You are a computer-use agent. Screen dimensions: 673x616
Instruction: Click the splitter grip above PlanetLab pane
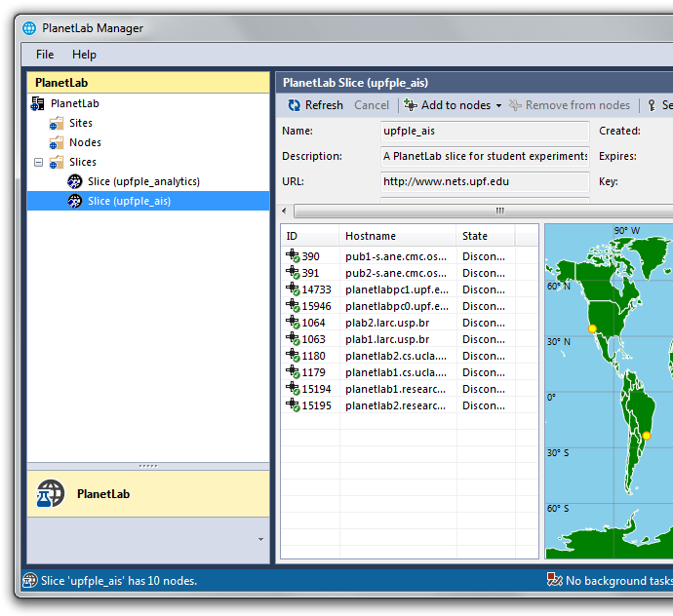[x=148, y=466]
